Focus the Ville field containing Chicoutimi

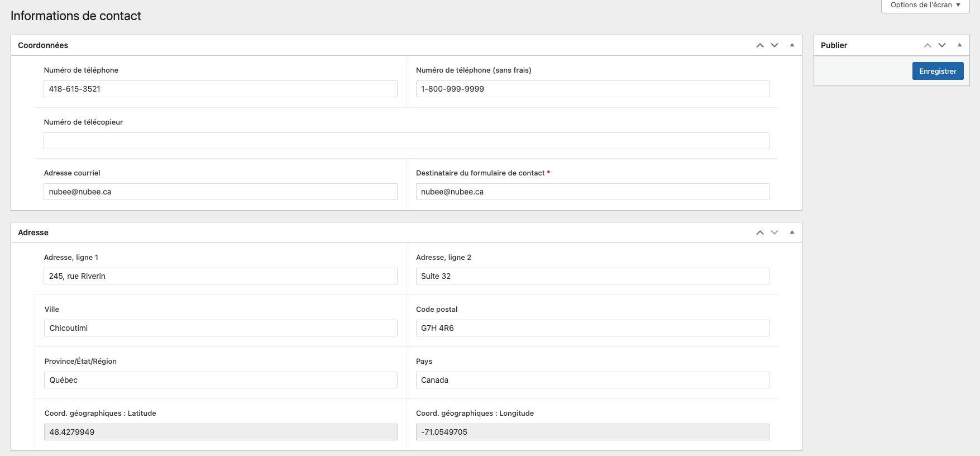coord(220,328)
